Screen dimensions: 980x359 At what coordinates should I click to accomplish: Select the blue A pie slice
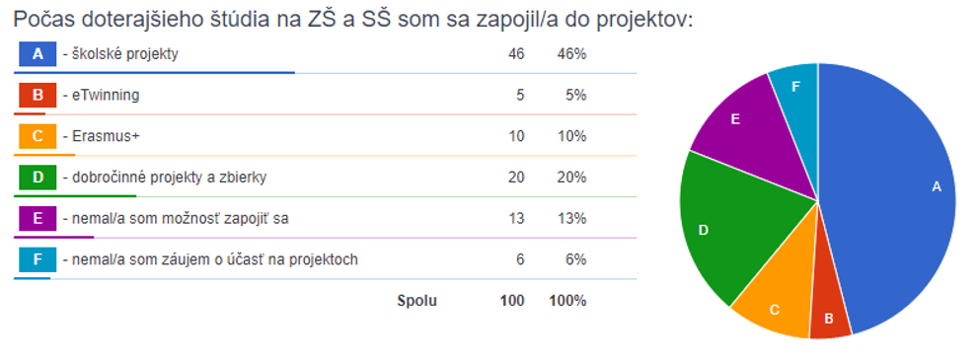tap(900, 193)
